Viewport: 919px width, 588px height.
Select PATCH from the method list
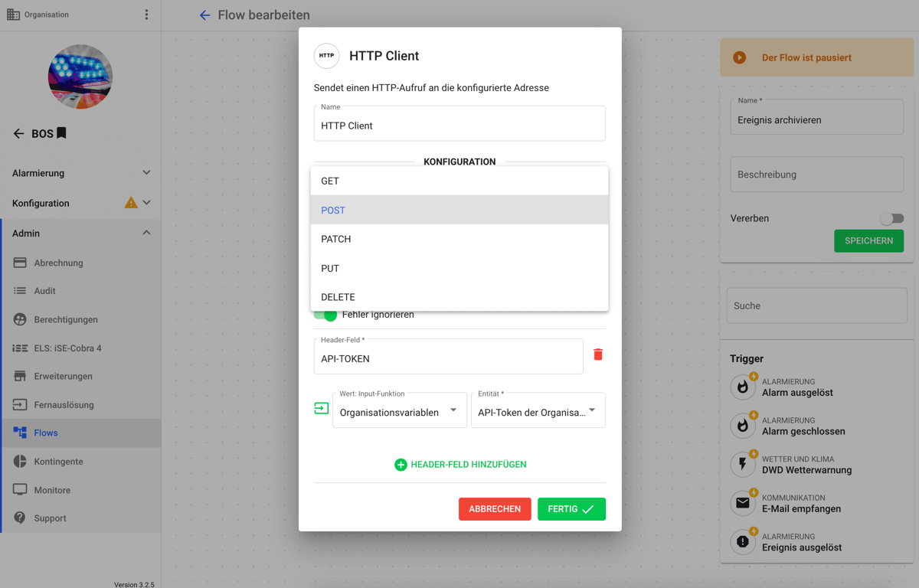pos(459,239)
